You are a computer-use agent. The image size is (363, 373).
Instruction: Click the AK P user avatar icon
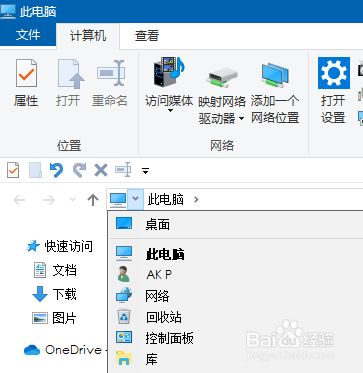coord(124,274)
